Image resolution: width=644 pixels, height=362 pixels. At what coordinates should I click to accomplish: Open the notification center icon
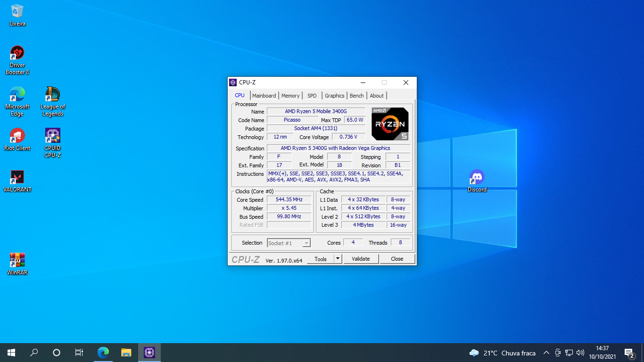pos(629,353)
